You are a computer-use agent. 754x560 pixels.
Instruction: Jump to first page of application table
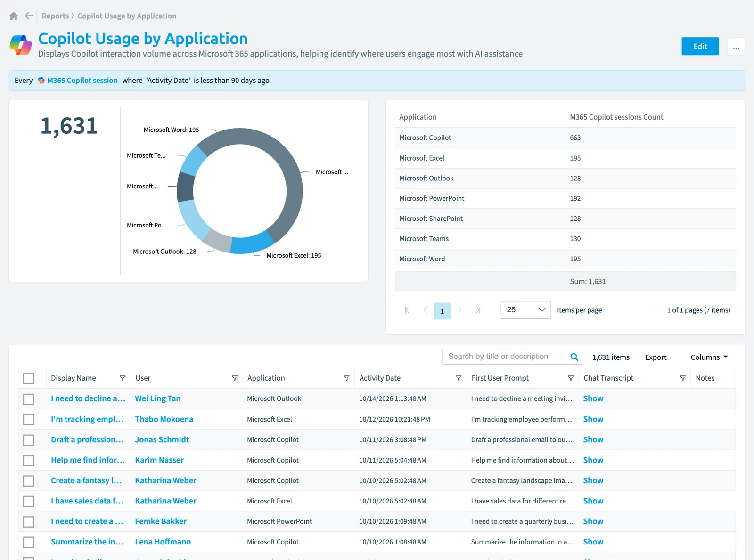[407, 310]
